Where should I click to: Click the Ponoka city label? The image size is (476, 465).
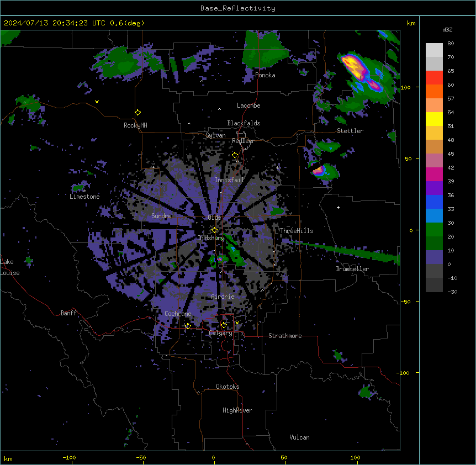(x=265, y=75)
